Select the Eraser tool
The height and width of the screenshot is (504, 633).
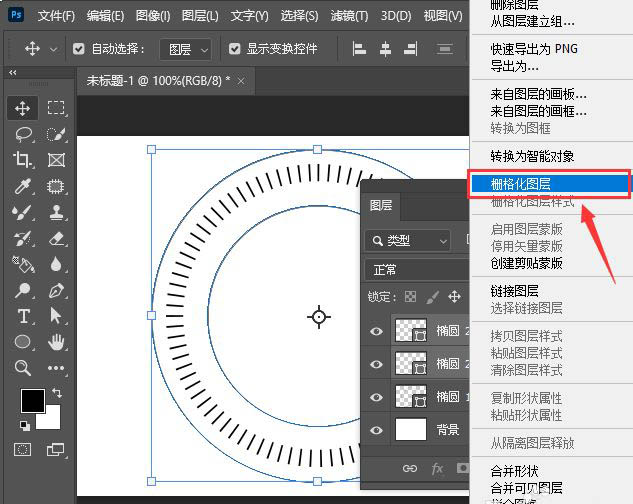point(56,238)
